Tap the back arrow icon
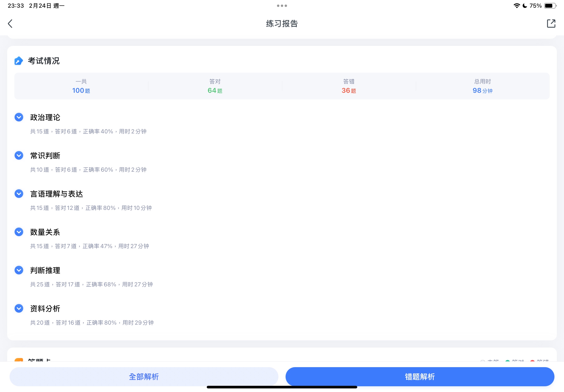 [10, 24]
